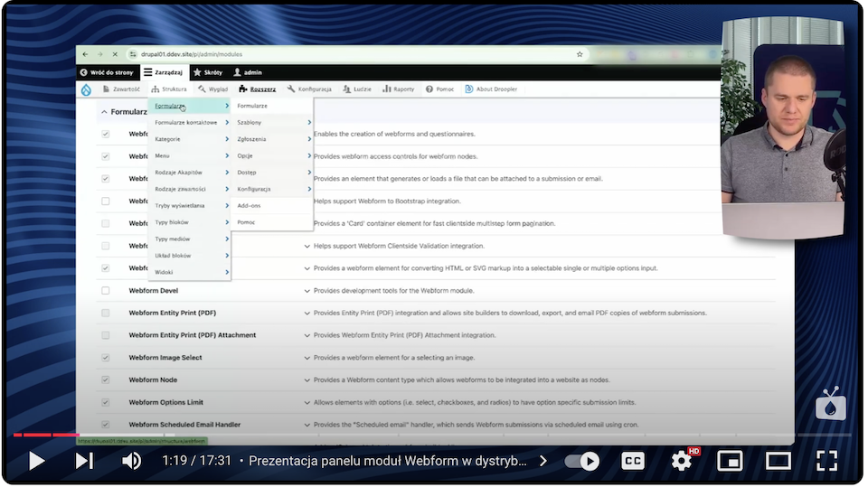Open 'Skróty' shortcuts toolbar item
This screenshot has width=868, height=487.
point(208,72)
